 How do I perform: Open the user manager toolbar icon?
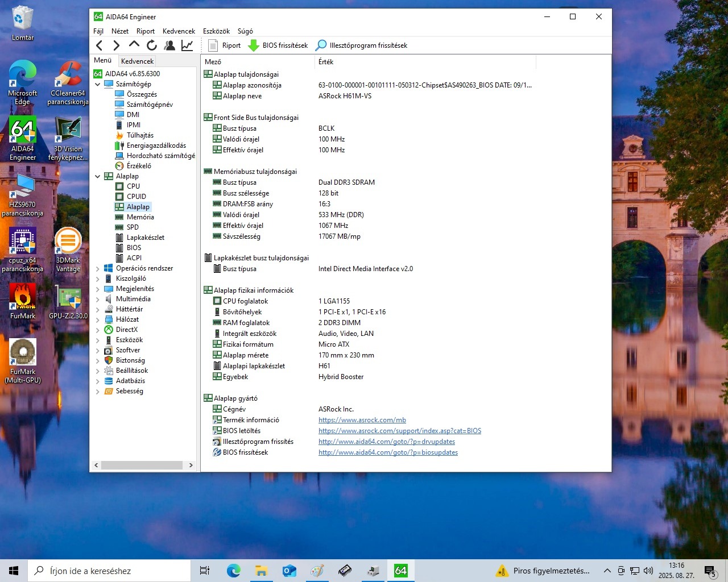[x=169, y=45]
